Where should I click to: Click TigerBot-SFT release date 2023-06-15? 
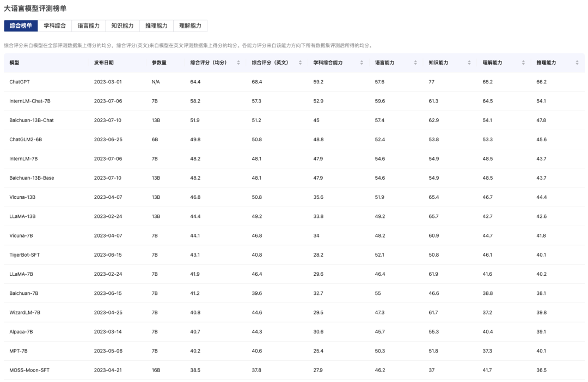tap(108, 255)
